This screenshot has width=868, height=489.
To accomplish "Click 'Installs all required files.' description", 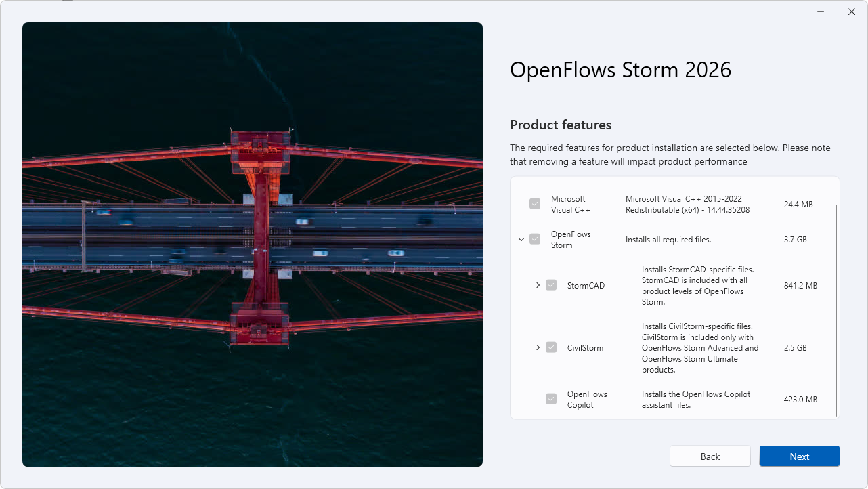I will [x=668, y=239].
